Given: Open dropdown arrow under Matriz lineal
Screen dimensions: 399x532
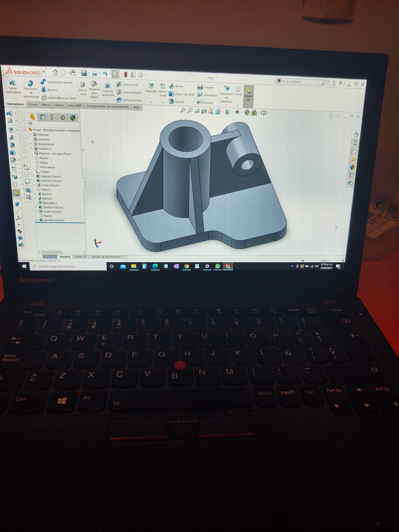Looking at the screenshot, I should click(x=163, y=102).
